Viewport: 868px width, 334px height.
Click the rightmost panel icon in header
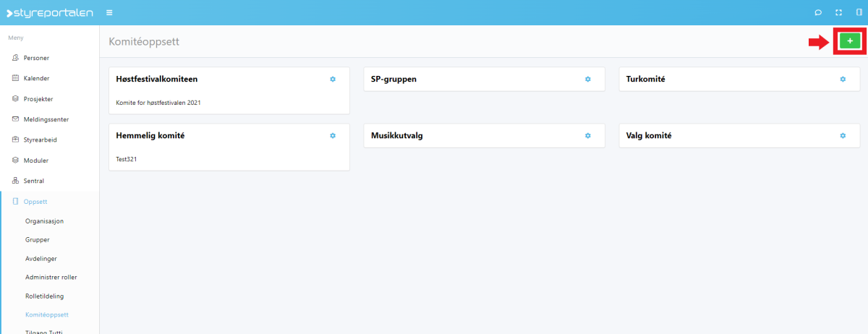click(x=859, y=12)
